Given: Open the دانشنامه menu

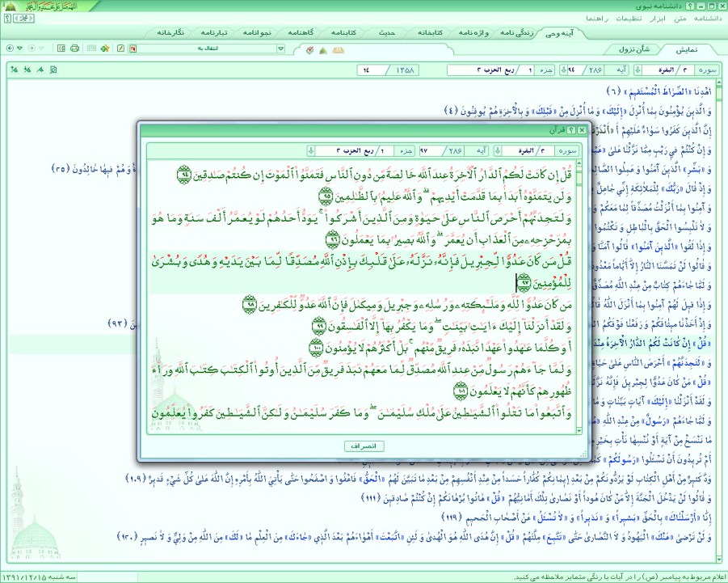Looking at the screenshot, I should click(708, 19).
